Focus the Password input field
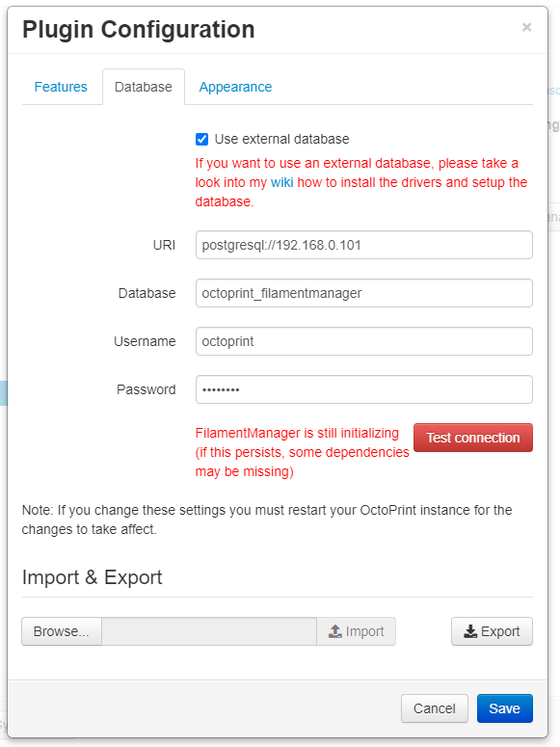The image size is (560, 747). 364,389
